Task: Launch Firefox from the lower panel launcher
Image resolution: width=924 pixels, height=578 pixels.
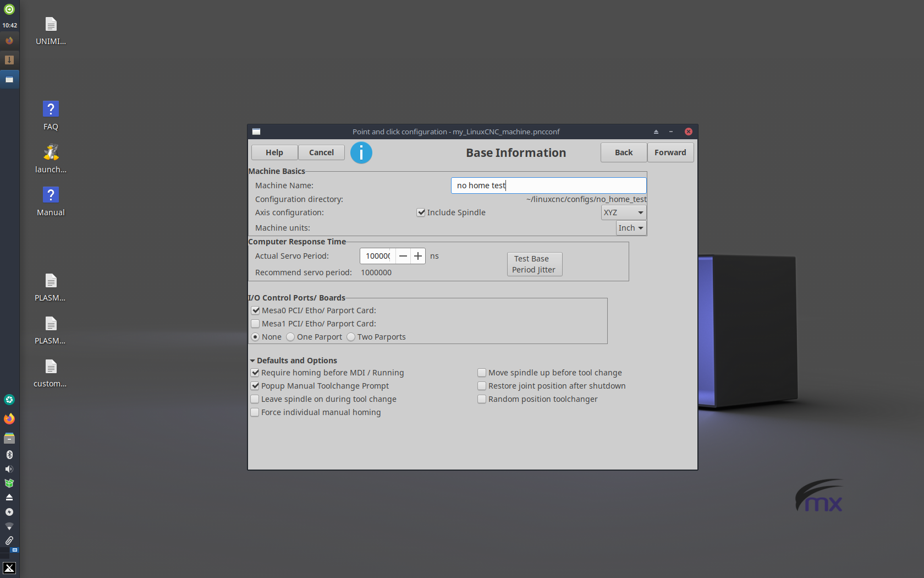Action: 9,419
